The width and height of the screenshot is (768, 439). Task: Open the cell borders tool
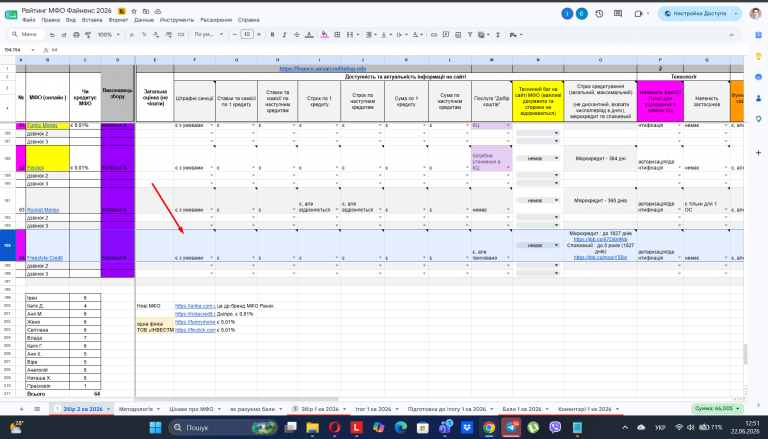pos(337,35)
